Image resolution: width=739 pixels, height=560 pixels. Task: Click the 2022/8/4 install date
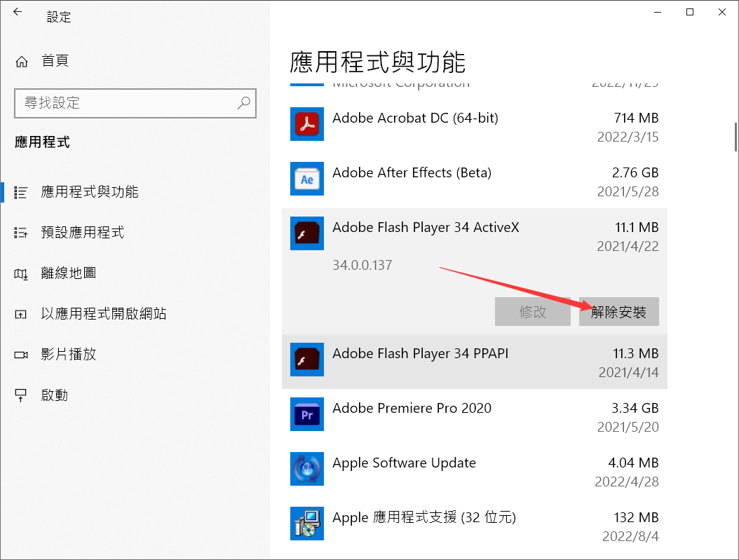point(630,536)
